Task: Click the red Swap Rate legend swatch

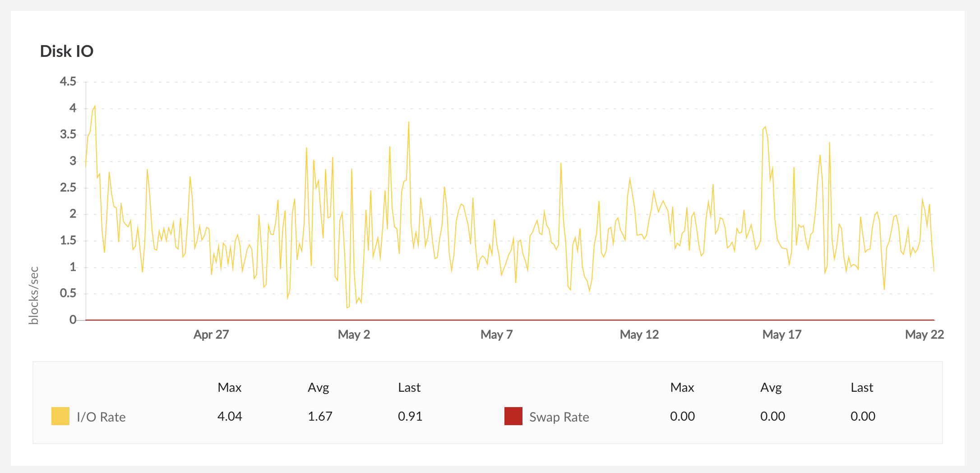Action: coord(513,416)
